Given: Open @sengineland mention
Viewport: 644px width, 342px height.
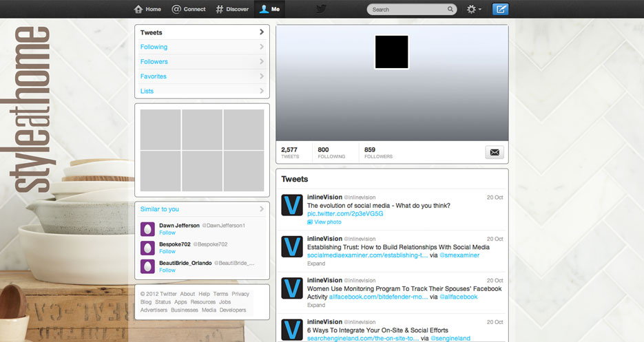Looking at the screenshot, I should point(450,339).
